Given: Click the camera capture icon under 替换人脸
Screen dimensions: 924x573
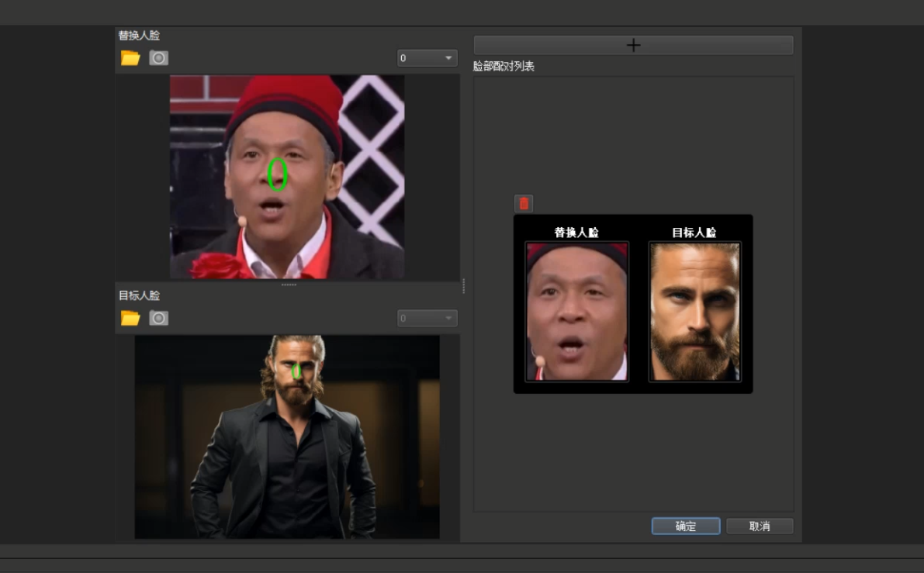Looking at the screenshot, I should [x=158, y=57].
